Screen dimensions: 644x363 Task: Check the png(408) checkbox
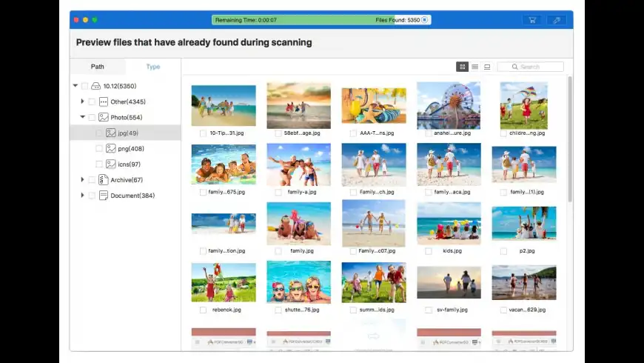point(99,148)
